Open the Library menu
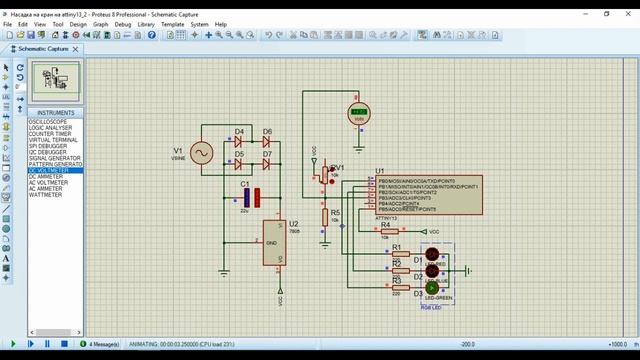Image resolution: width=640 pixels, height=360 pixels. point(146,24)
